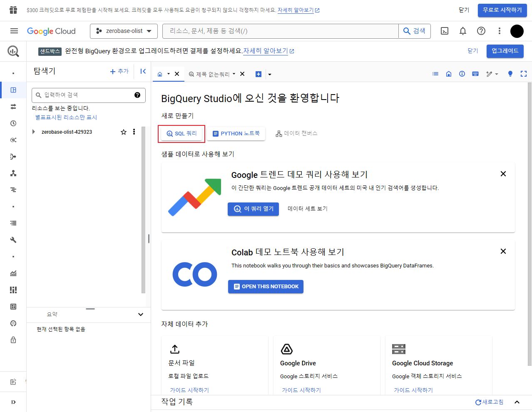532x412 pixels.
Task: Dismiss the Google 트렌드 demo card
Action: click(503, 174)
